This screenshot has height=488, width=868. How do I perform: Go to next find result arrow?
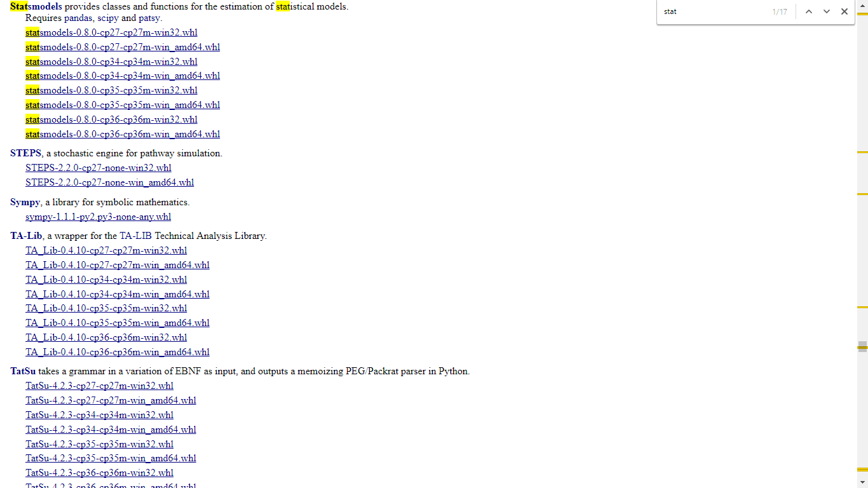click(826, 11)
